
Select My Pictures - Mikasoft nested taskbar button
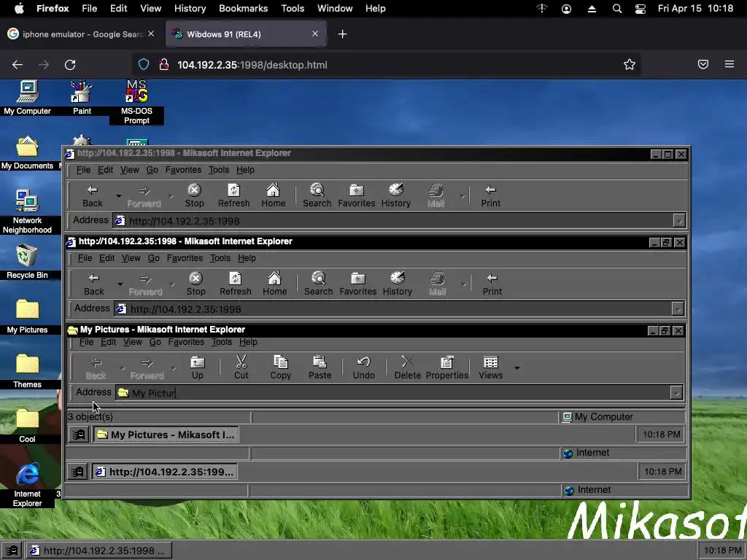click(x=166, y=435)
